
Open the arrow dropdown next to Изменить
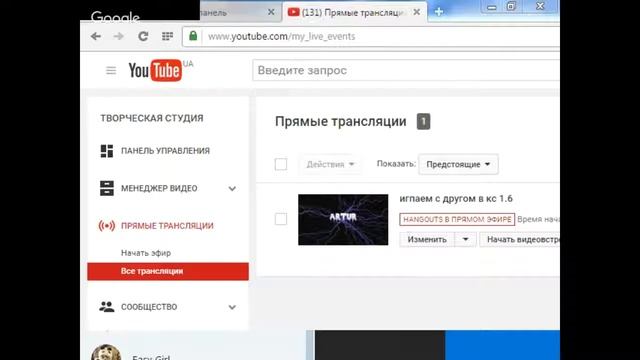[x=465, y=240]
